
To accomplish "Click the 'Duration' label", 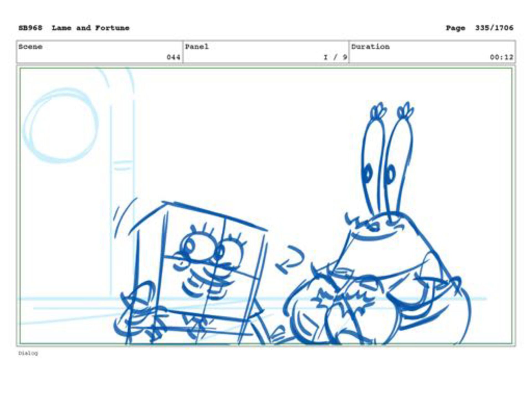I will tap(370, 47).
